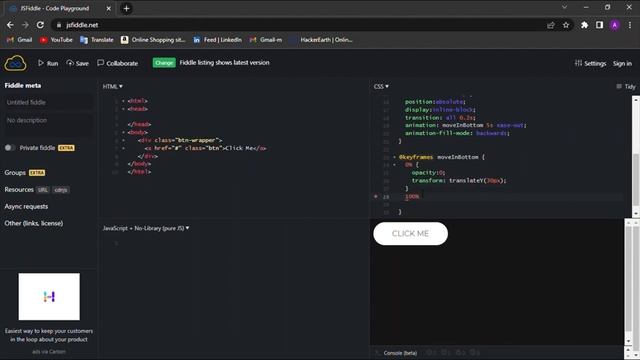Open the Collaborate option
This screenshot has height=360, width=640.
click(118, 63)
